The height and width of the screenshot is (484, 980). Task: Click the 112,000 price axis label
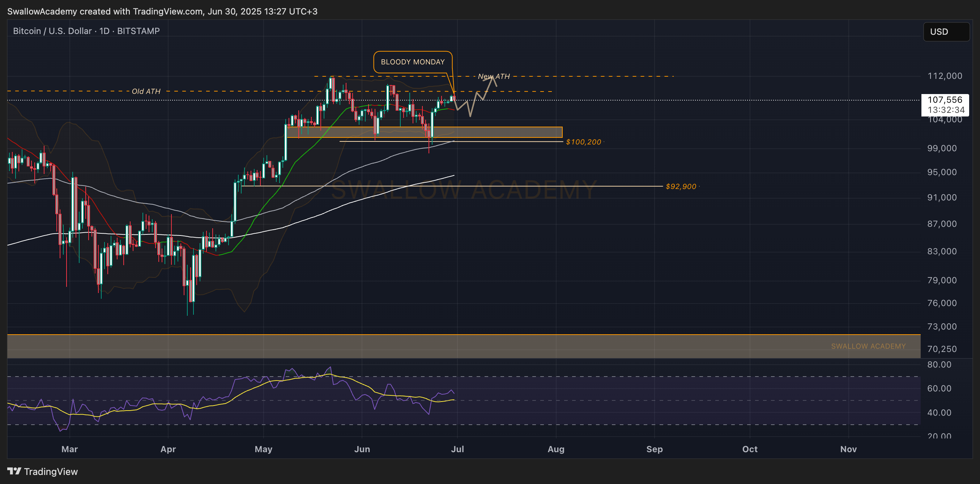point(945,76)
